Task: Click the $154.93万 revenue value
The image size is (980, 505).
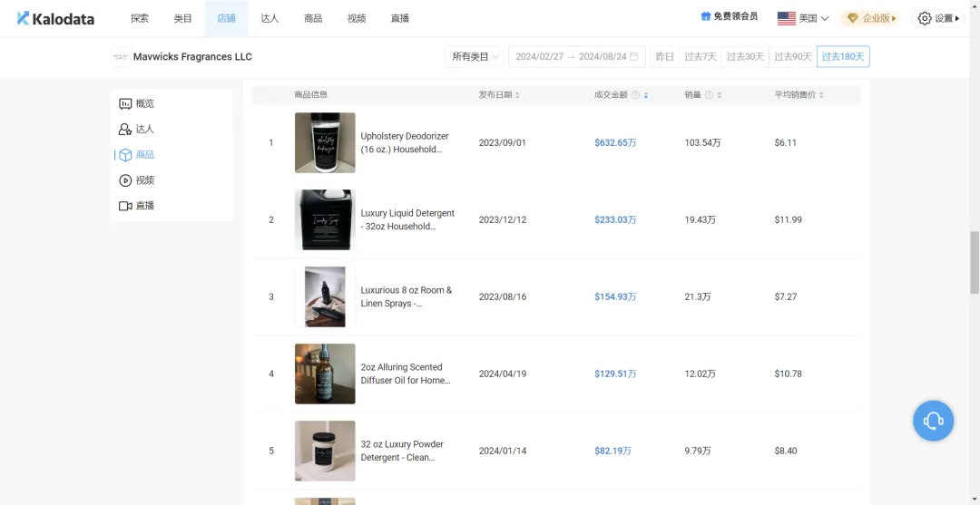Action: pos(615,296)
